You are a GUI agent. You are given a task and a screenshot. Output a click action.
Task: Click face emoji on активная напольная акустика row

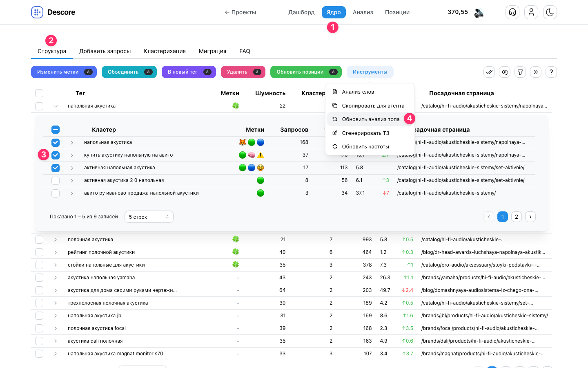[261, 168]
